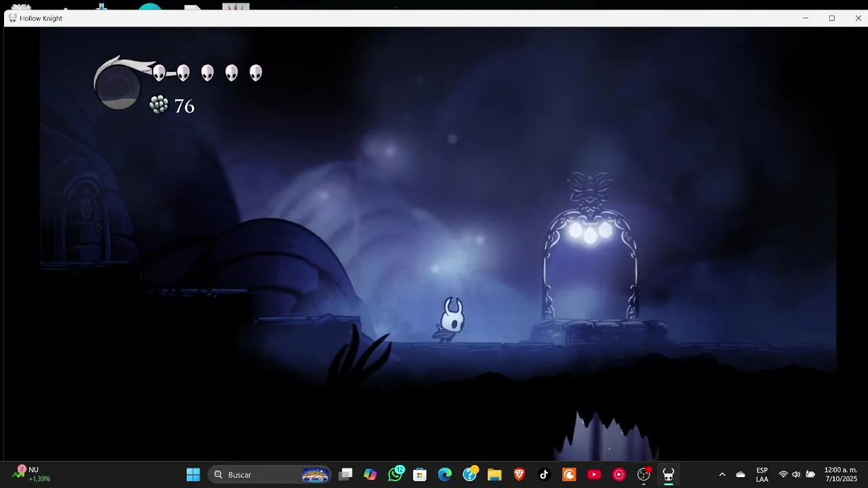Click the Geo currency icon

(158, 104)
